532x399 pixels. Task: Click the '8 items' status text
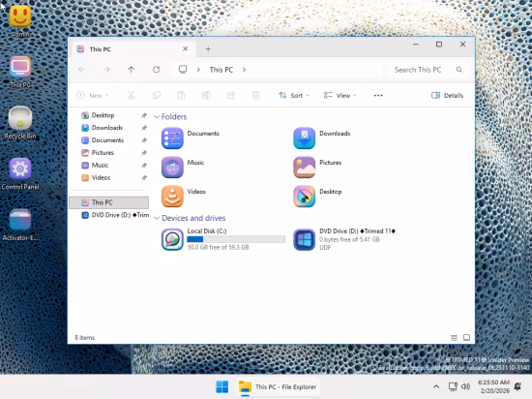pyautogui.click(x=84, y=338)
